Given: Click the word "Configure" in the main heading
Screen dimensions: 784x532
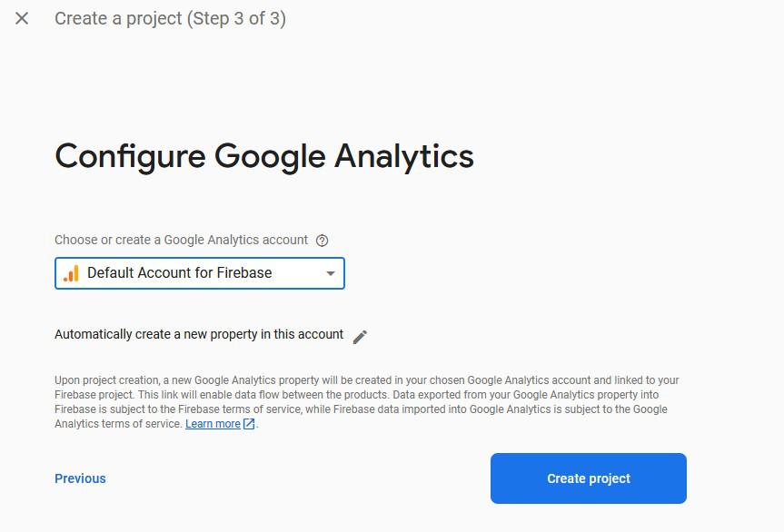Looking at the screenshot, I should coord(130,156).
